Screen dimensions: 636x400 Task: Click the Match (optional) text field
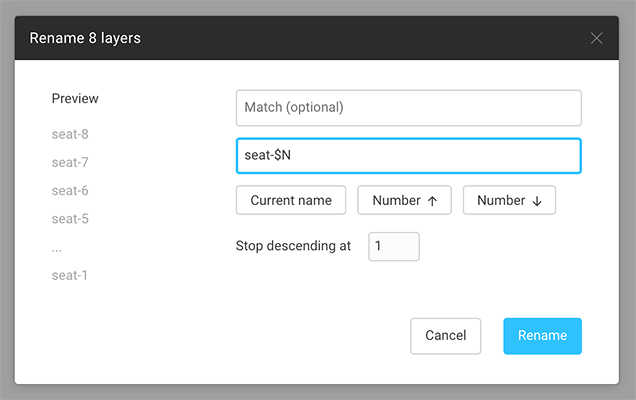(x=408, y=108)
